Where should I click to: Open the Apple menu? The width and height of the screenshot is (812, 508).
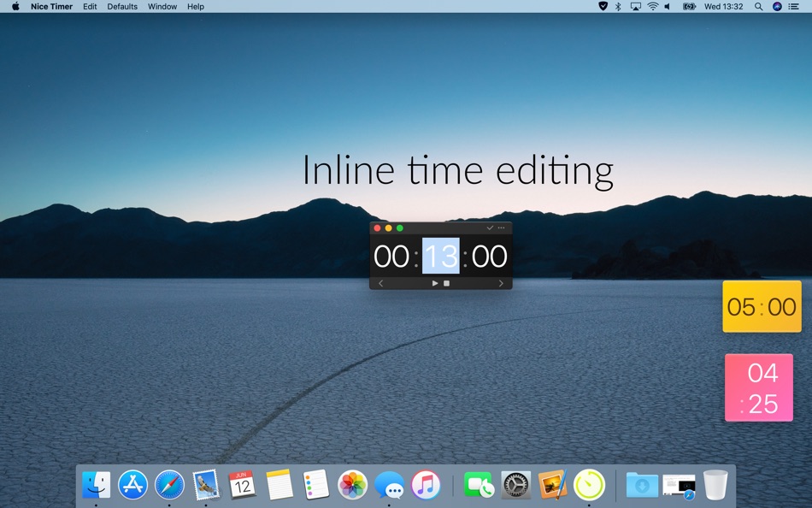(x=15, y=7)
